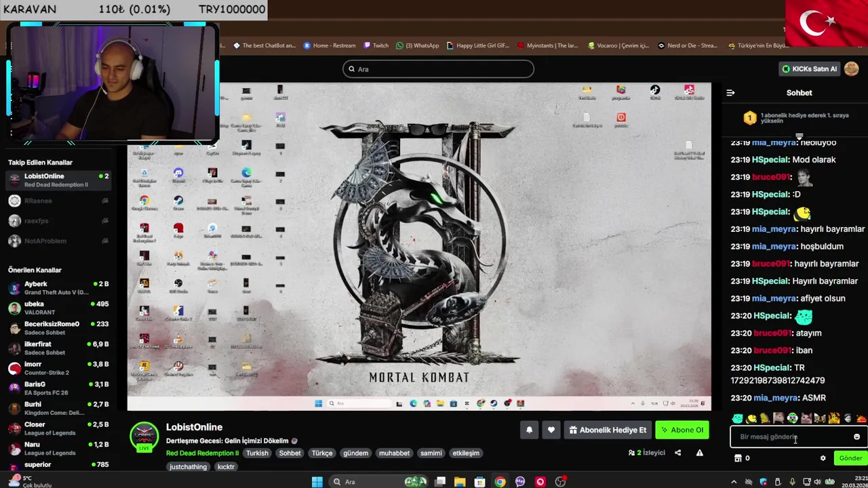The width and height of the screenshot is (868, 488).
Task: Open the emoji picker in the chat box
Action: pos(856,436)
